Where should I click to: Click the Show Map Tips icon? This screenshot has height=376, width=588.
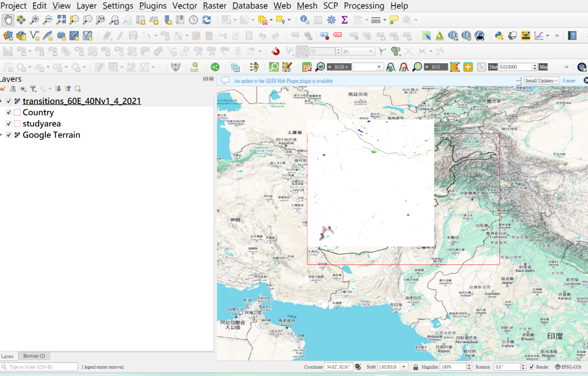pyautogui.click(x=394, y=20)
